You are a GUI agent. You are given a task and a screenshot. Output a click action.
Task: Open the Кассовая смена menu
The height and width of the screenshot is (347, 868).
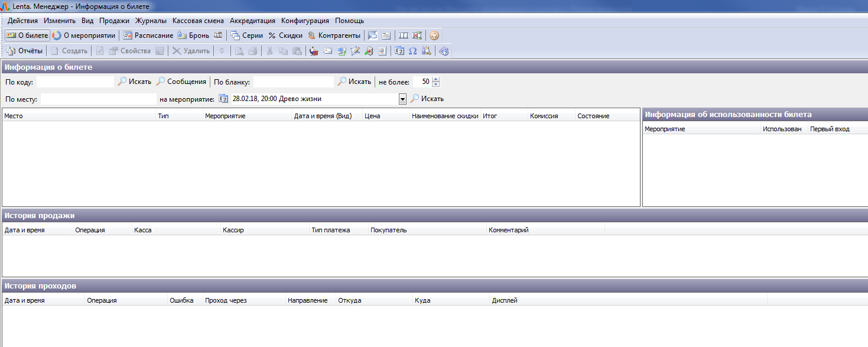(198, 21)
